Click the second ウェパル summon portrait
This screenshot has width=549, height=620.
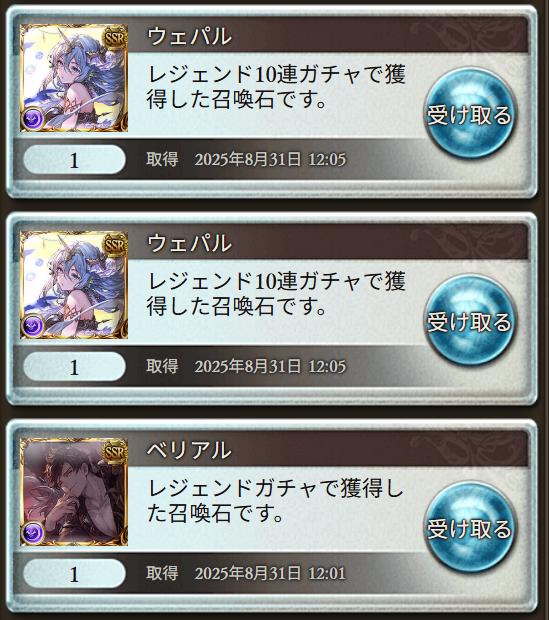point(74,285)
